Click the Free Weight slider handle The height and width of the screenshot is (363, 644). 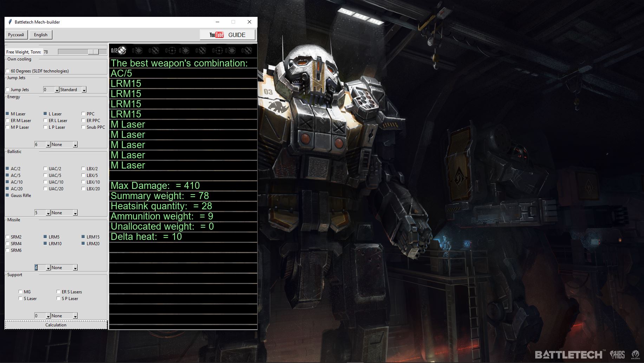click(93, 52)
